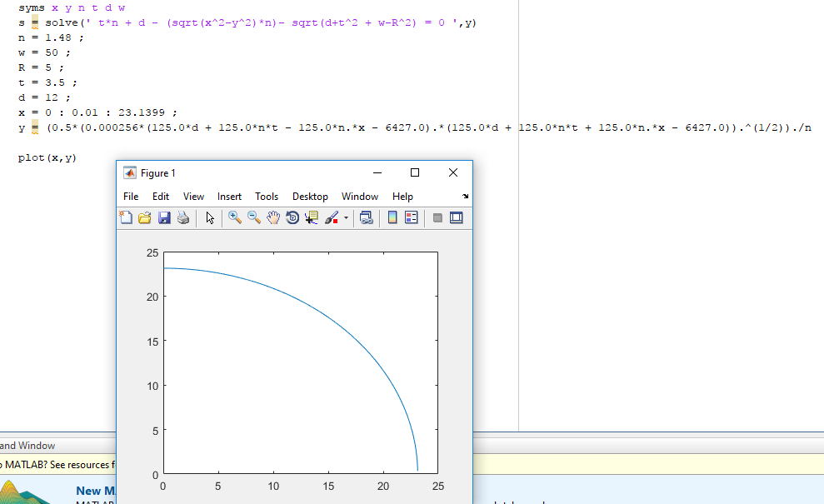Click the New Figure icon
The image size is (824, 504).
coord(126,218)
